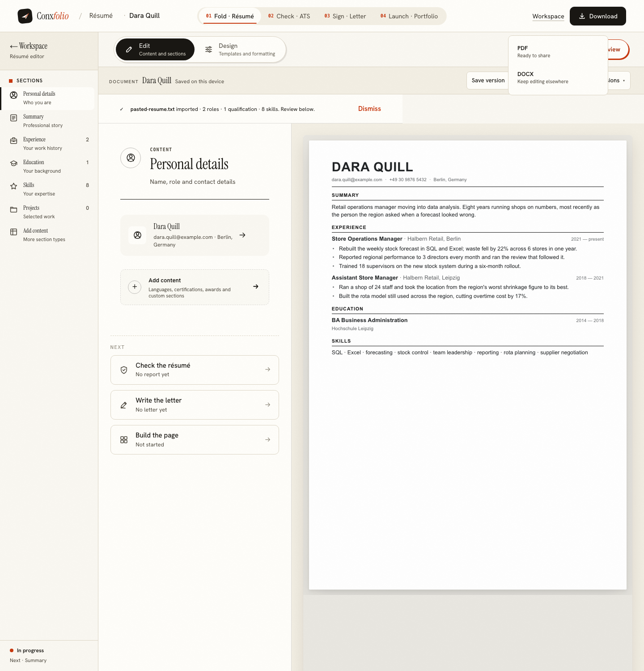Click the arrow on Add content card
Image resolution: width=644 pixels, height=671 pixels.
[x=256, y=286]
